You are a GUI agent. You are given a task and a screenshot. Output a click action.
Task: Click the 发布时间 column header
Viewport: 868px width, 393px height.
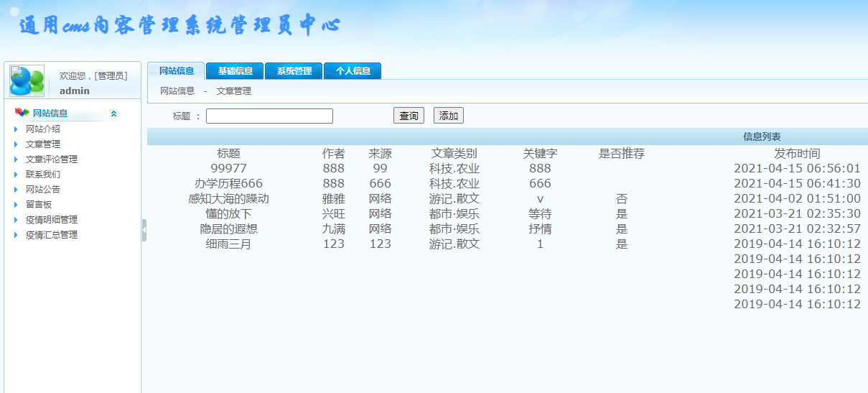pyautogui.click(x=797, y=154)
